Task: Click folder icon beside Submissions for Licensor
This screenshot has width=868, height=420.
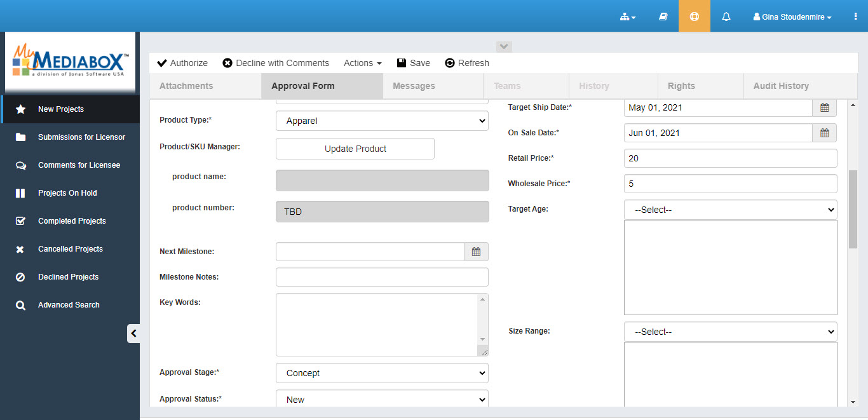Action: pyautogui.click(x=20, y=137)
